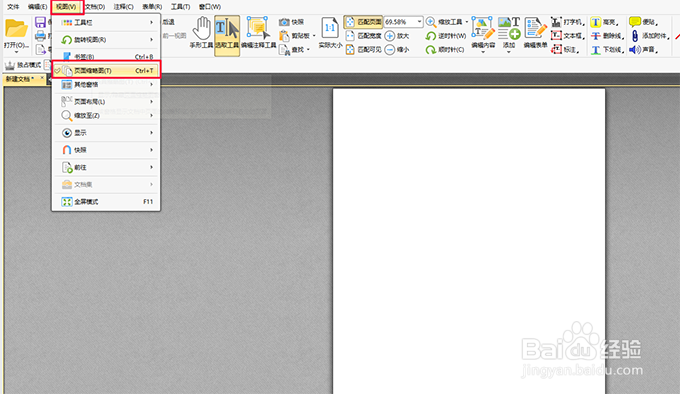Viewport: 680px width, 394px height.
Task: Click the Sound speaker icon (声音)
Action: tap(635, 50)
